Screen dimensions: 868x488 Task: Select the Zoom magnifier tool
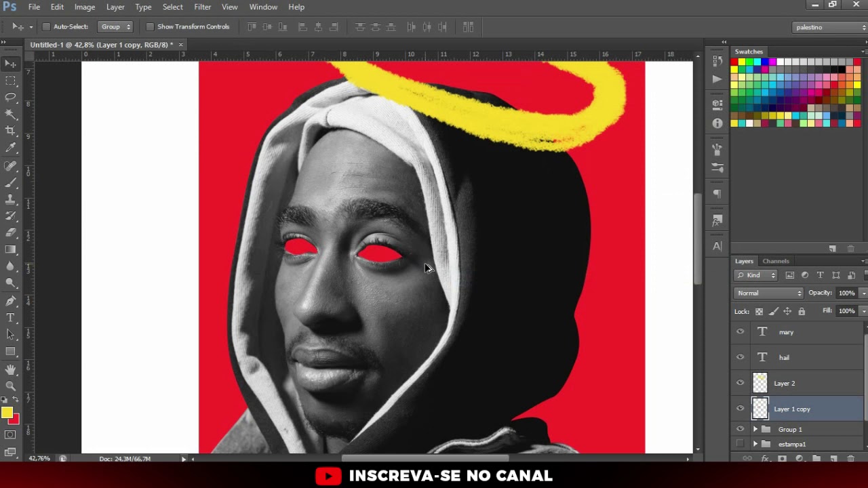point(11,386)
